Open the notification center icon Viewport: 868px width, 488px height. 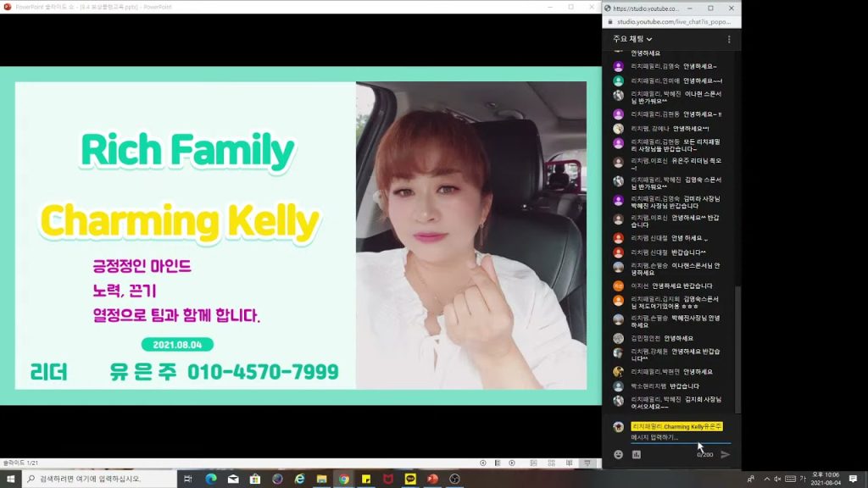853,479
